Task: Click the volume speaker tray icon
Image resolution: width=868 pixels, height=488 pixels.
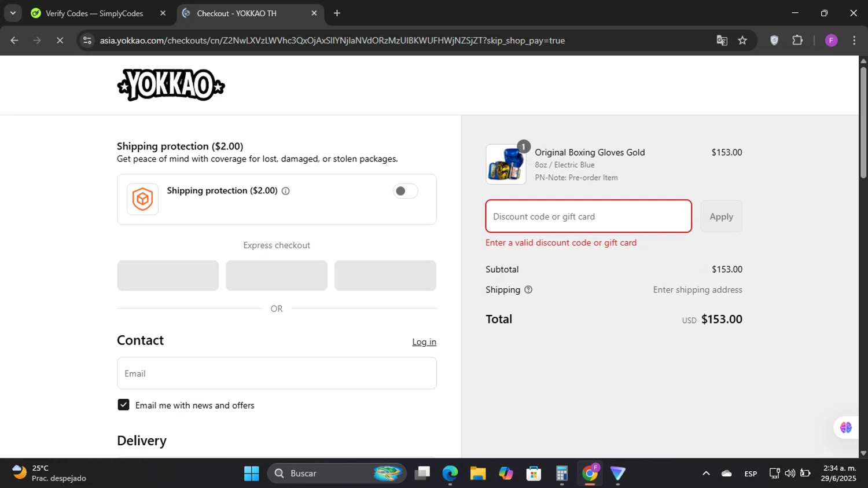Action: 790,474
